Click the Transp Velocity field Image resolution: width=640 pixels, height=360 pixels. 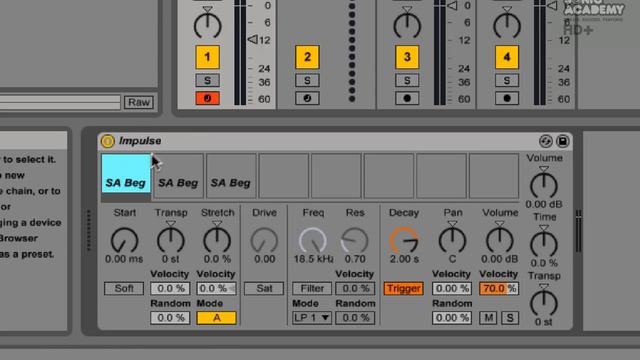[x=170, y=289]
